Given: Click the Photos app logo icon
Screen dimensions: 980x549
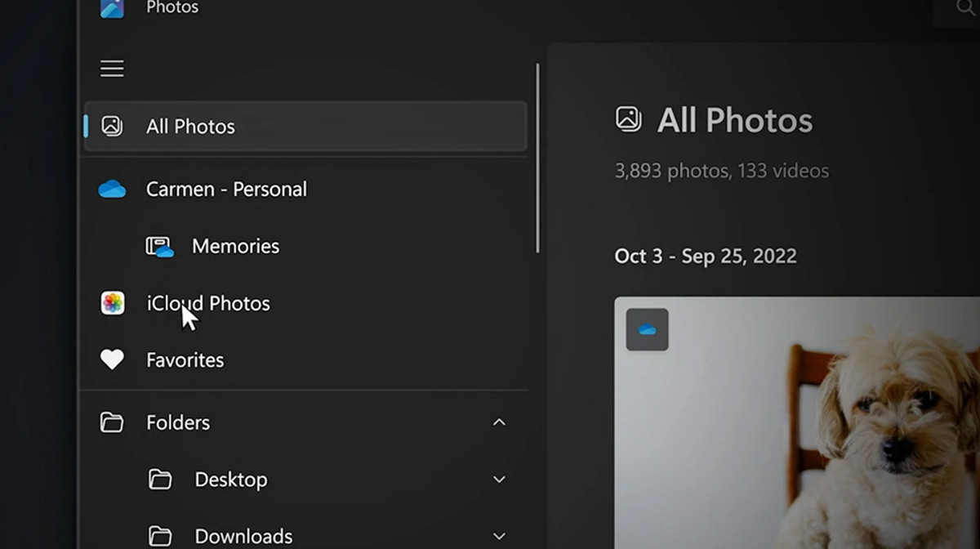Looking at the screenshot, I should [x=112, y=7].
